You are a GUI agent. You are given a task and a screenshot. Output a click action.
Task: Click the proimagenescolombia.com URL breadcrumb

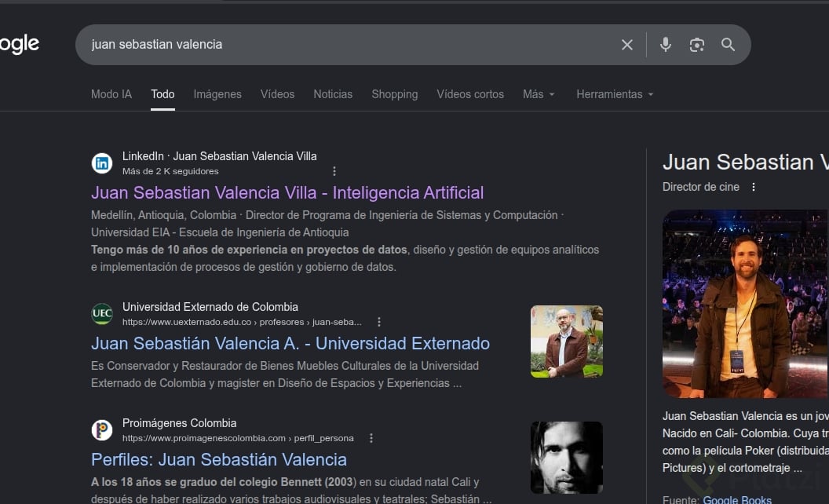(238, 438)
